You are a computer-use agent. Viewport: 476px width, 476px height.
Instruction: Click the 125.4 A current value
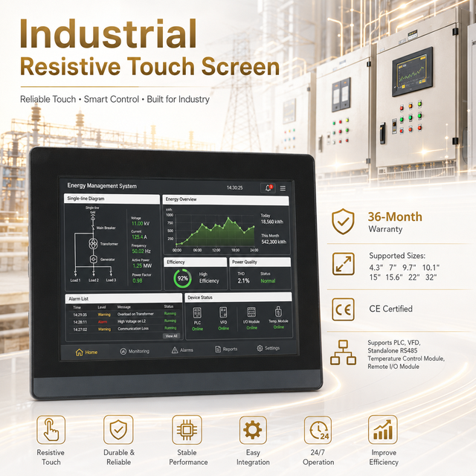[139, 237]
